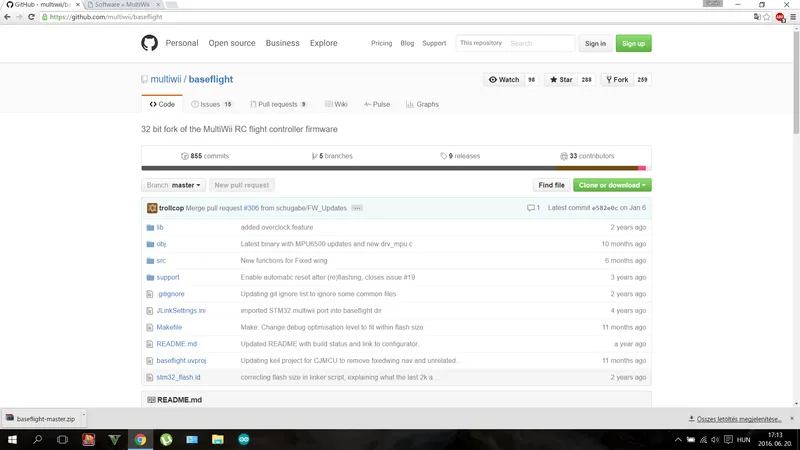Open Google Chrome from the taskbar
This screenshot has height=450, width=800.
(140, 439)
